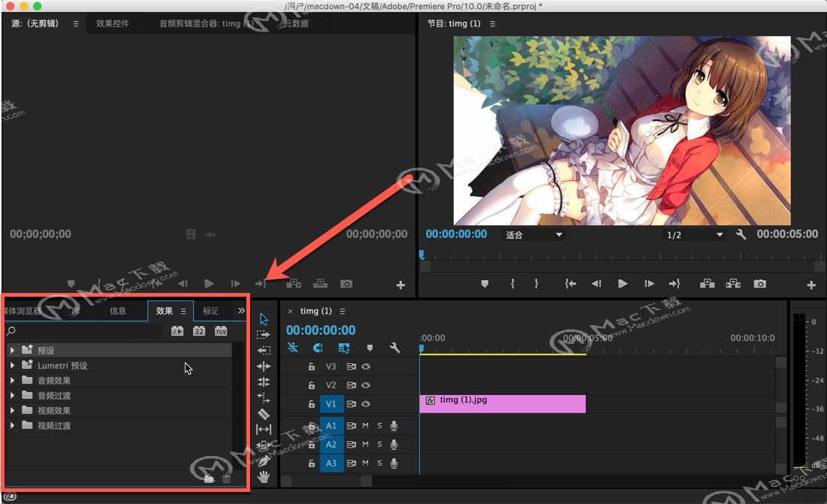This screenshot has height=504, width=827.
Task: Mark In point in Program Monitor
Action: (x=512, y=284)
